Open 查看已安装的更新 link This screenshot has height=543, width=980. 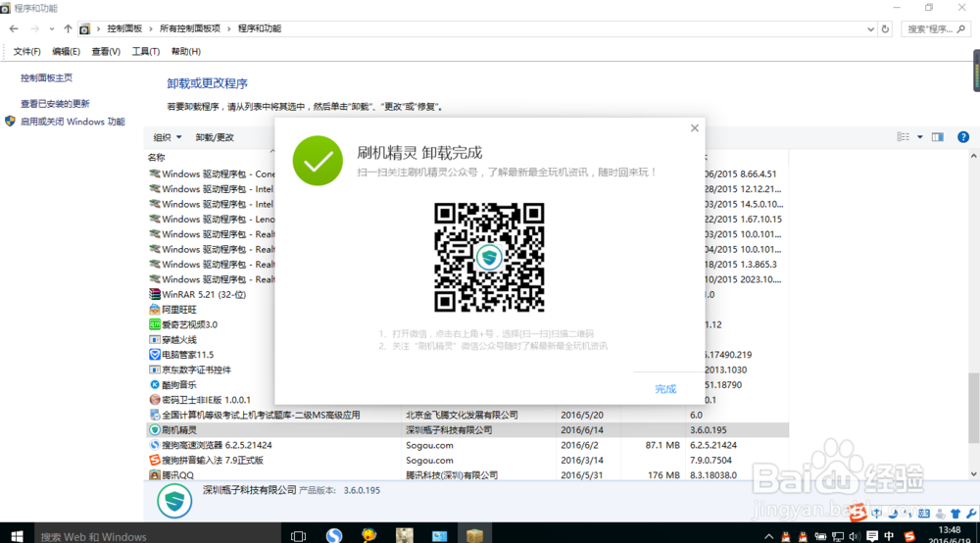tap(55, 104)
